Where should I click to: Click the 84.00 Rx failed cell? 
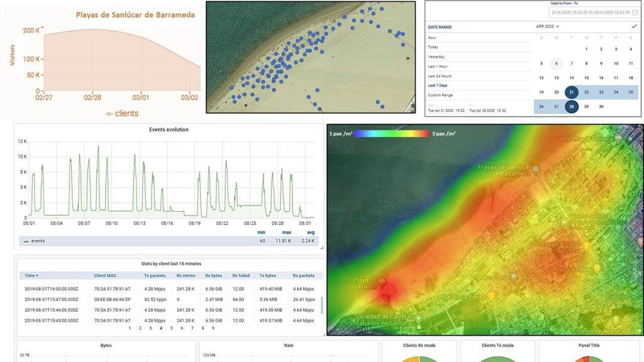tap(238, 300)
